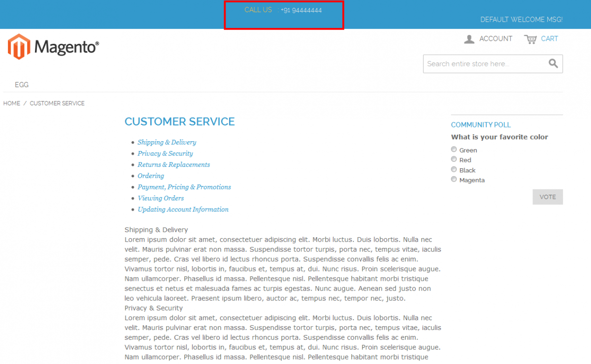Viewport: 591px width, 364px height.
Task: Click the Magento logo
Action: click(x=53, y=46)
